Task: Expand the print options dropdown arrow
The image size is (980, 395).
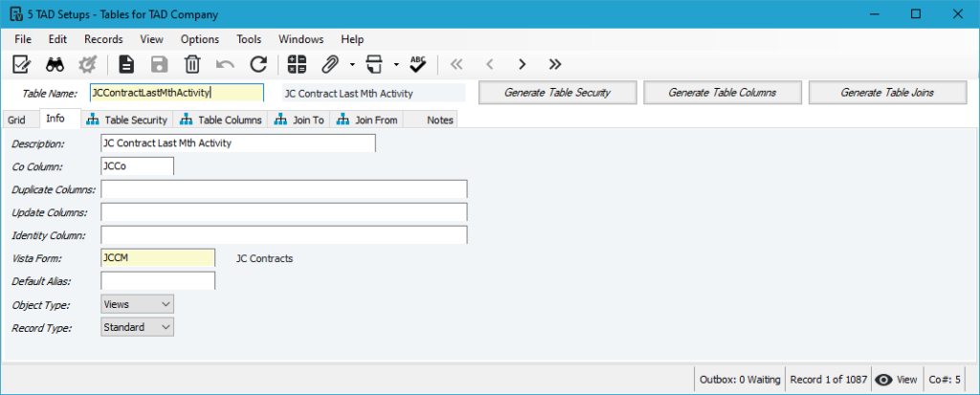Action: pos(395,64)
